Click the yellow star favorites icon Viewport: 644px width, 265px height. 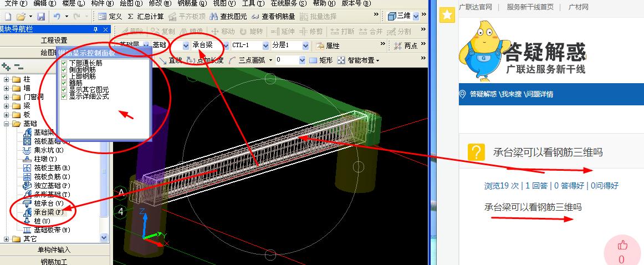(x=447, y=15)
